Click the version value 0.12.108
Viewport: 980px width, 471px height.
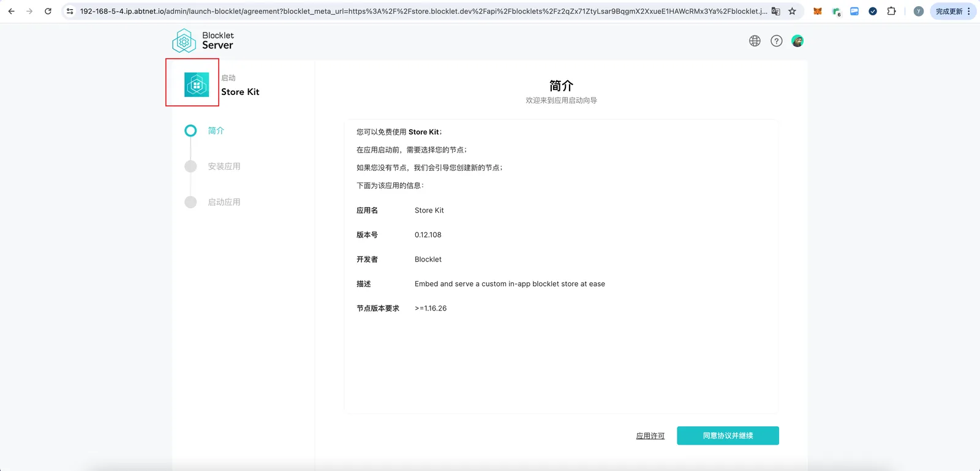tap(428, 235)
